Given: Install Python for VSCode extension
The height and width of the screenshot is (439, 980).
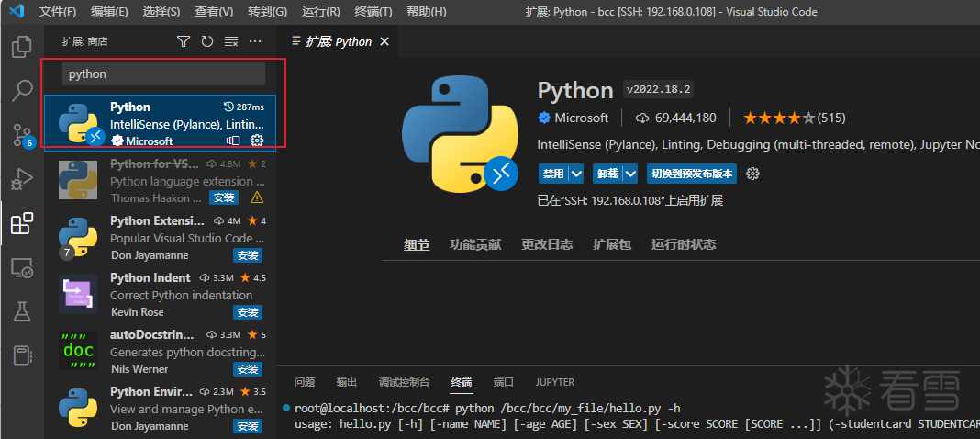Looking at the screenshot, I should [223, 197].
